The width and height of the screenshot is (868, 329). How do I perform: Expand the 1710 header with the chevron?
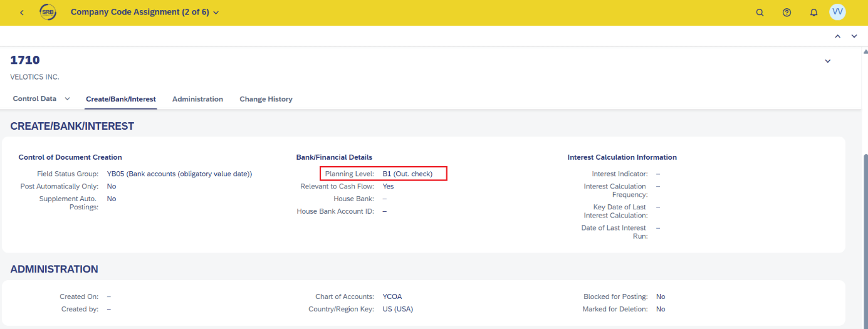[x=827, y=61]
